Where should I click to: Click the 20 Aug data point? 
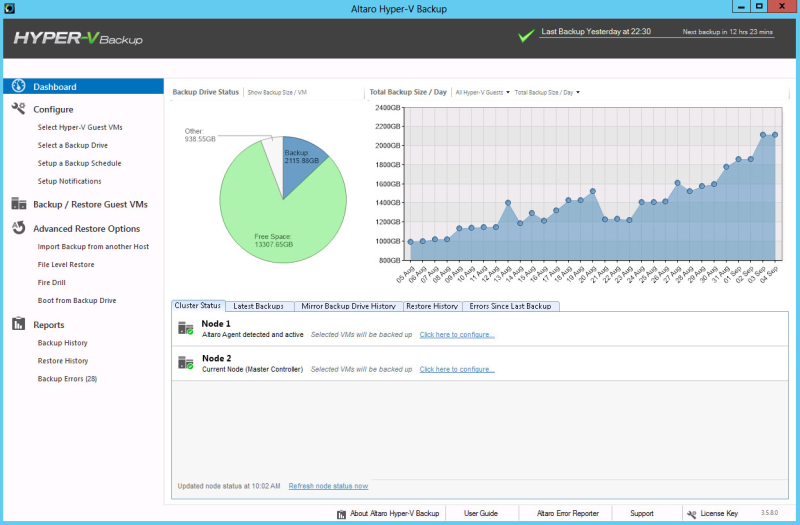pos(592,191)
